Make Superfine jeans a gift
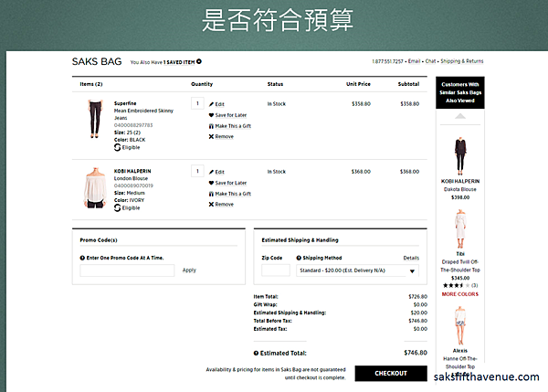The height and width of the screenshot is (392, 548). [x=233, y=126]
